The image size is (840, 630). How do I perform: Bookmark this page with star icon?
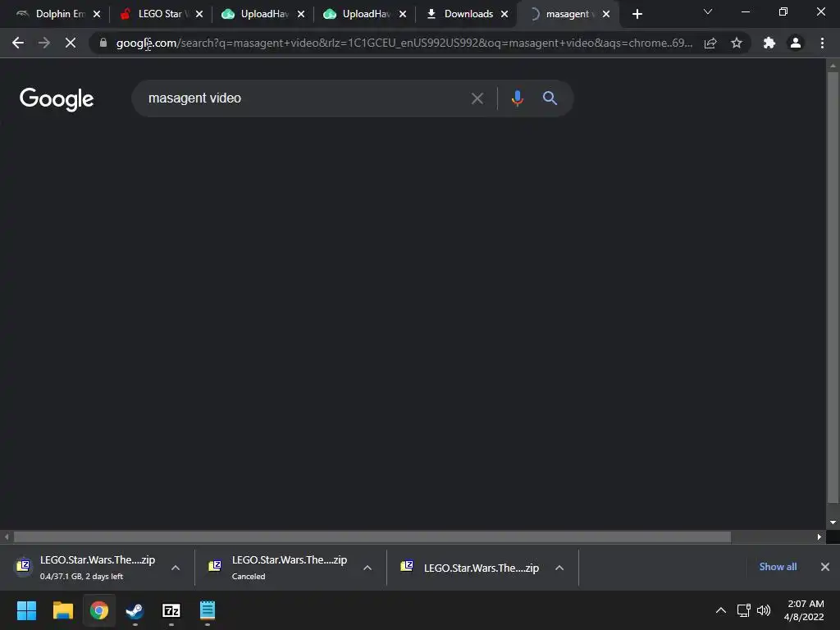point(737,43)
